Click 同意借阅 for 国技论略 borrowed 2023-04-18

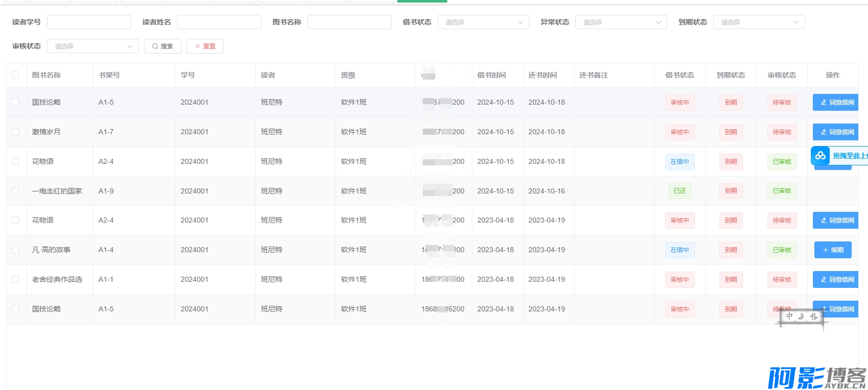tap(836, 309)
